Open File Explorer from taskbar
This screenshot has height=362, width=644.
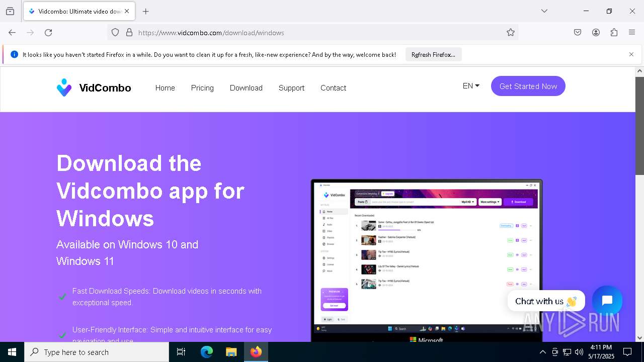[231, 352]
